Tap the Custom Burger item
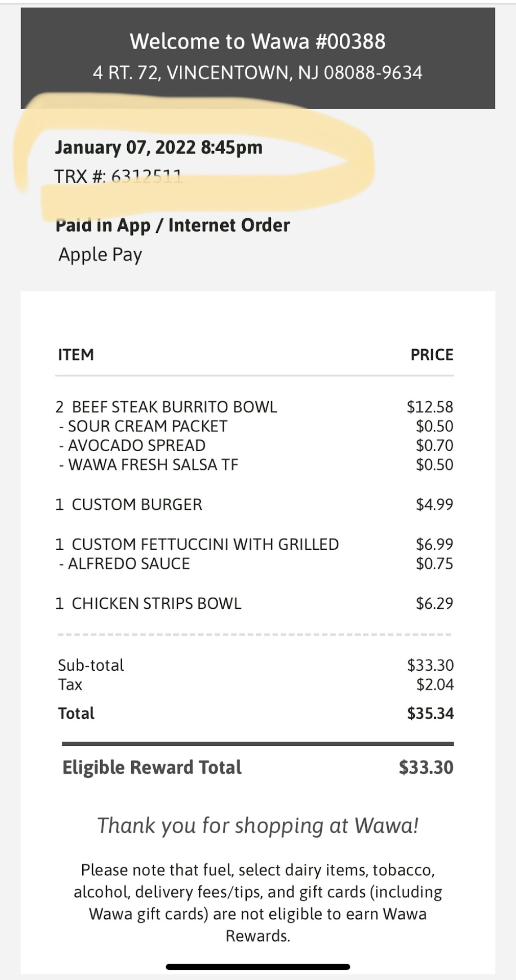The image size is (516, 980). (129, 504)
